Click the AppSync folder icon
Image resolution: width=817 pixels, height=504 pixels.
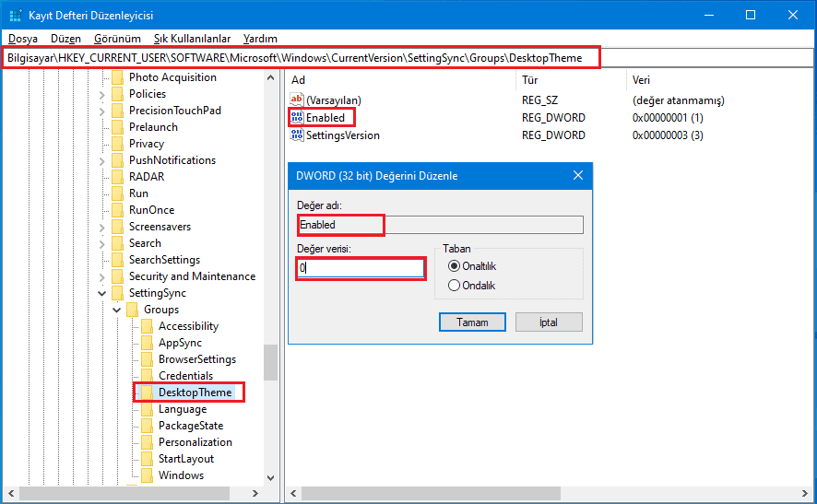click(x=148, y=343)
